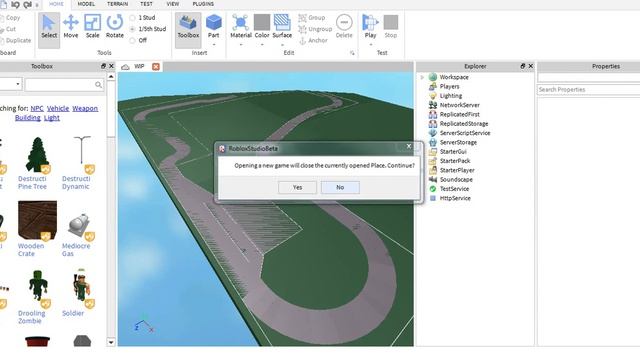Click the Toolbox search magnifier icon
640x360 pixels.
[98, 84]
